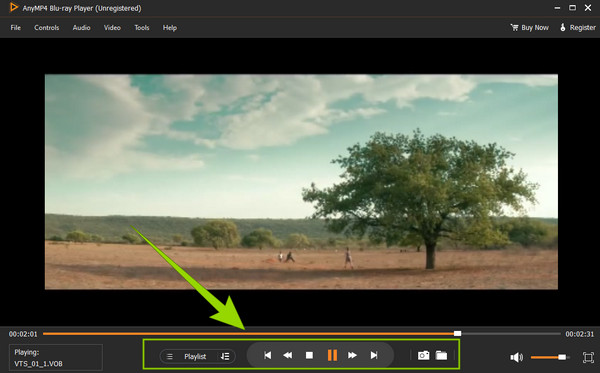Viewport: 600px width, 373px height.
Task: Open the Tools menu
Action: [x=142, y=28]
